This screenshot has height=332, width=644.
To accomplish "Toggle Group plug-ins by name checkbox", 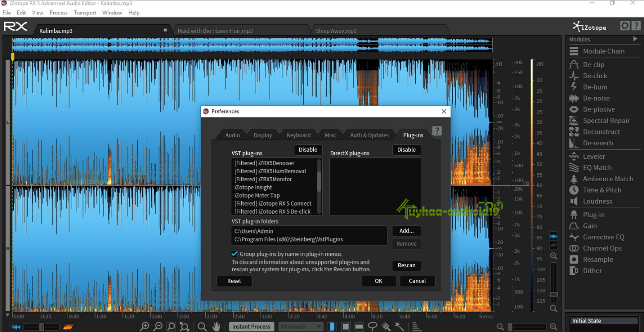I will (235, 254).
